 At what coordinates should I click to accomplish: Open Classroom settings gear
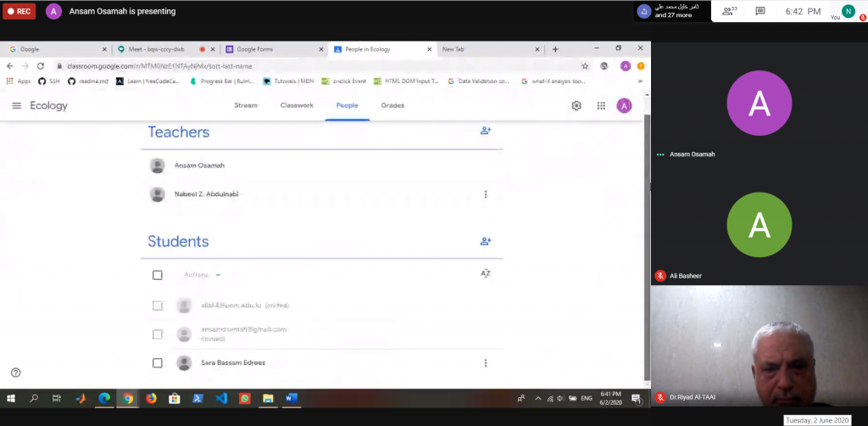[576, 106]
